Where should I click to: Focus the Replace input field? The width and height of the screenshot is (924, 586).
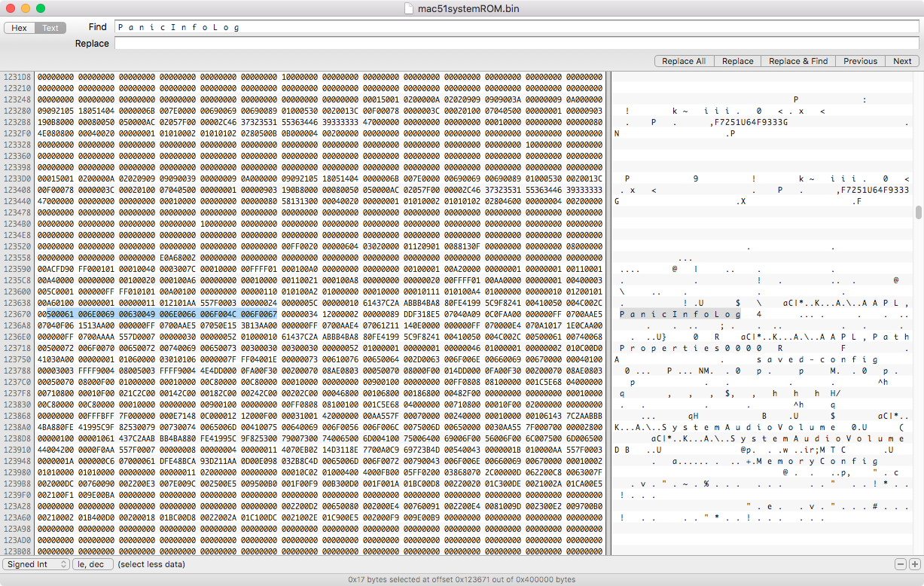tap(517, 44)
